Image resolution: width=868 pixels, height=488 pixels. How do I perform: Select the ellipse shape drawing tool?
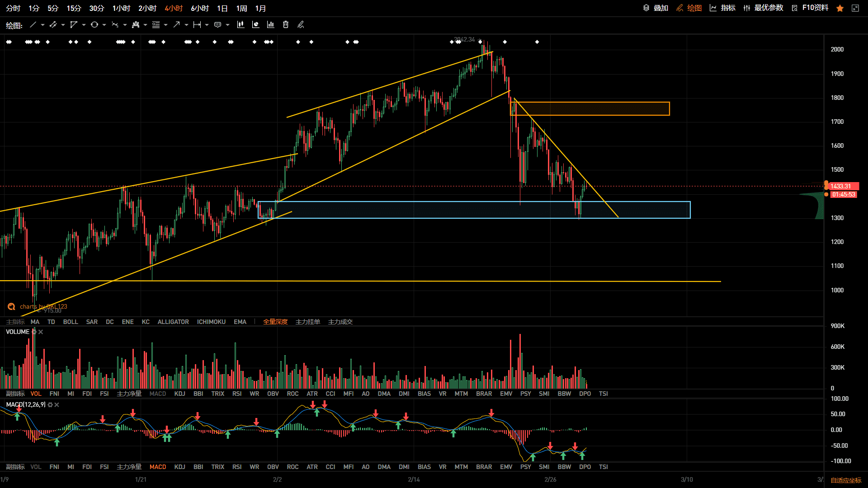coord(94,25)
